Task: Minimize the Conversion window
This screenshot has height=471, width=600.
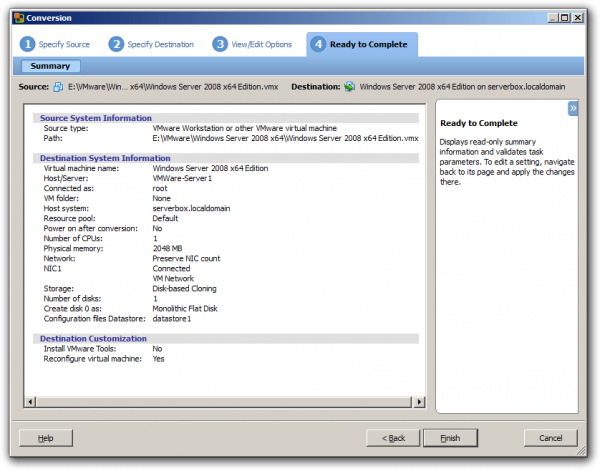Action: point(553,18)
